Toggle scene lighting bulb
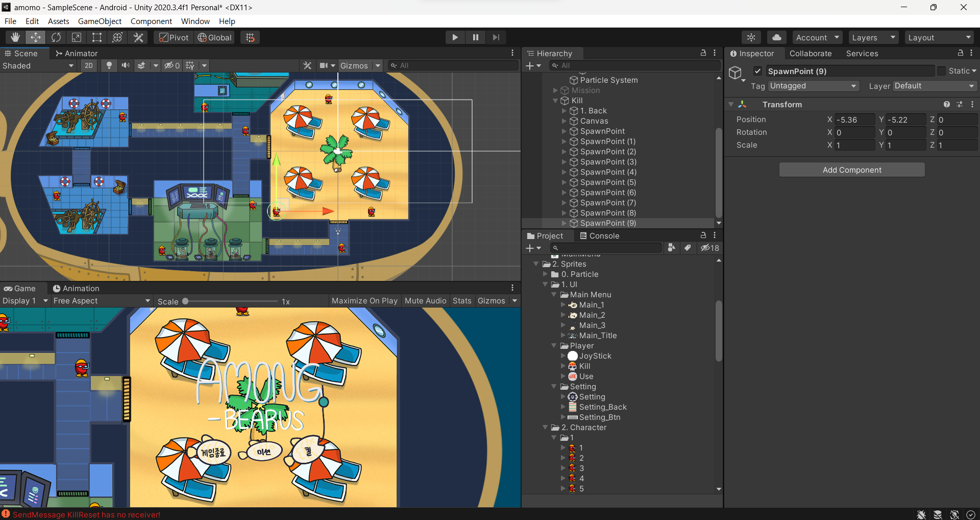 coord(109,65)
